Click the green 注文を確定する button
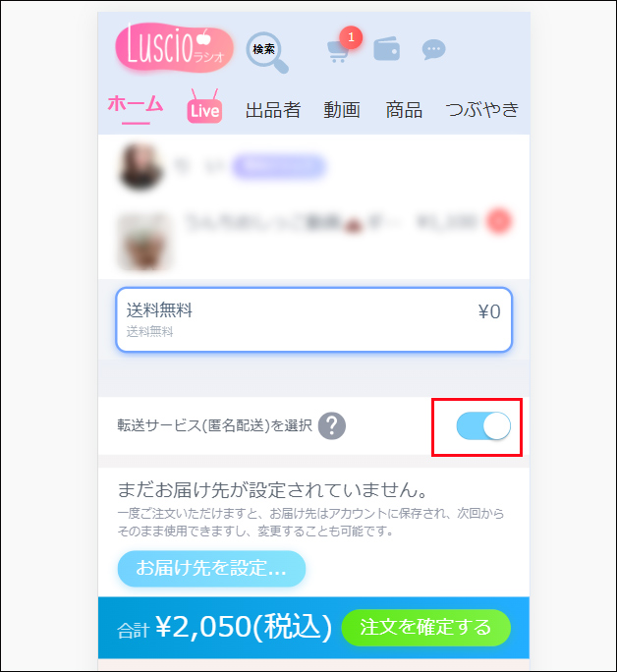Screen dimensions: 617x672 [x=425, y=628]
